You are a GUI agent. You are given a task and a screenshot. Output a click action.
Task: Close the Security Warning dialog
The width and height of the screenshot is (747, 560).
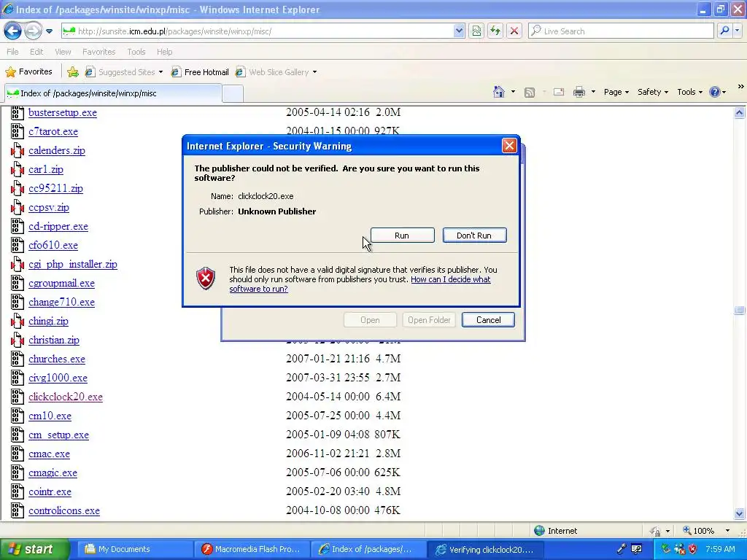click(509, 146)
